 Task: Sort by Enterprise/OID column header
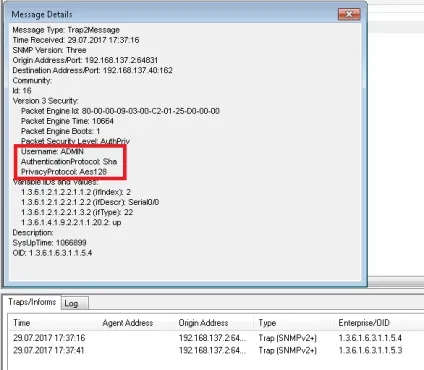click(364, 323)
